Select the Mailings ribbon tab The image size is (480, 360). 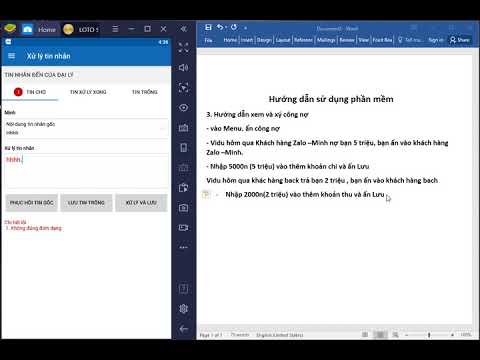pyautogui.click(x=326, y=40)
